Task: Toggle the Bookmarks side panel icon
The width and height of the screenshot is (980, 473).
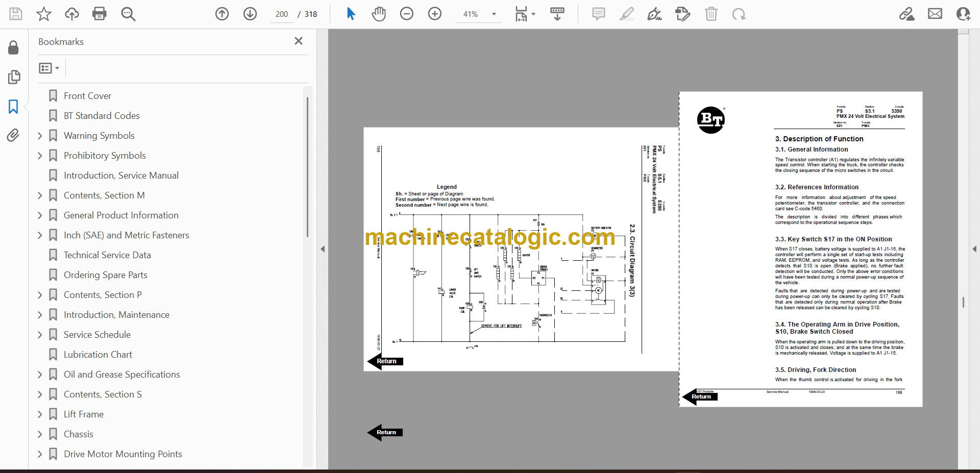Action: click(14, 107)
